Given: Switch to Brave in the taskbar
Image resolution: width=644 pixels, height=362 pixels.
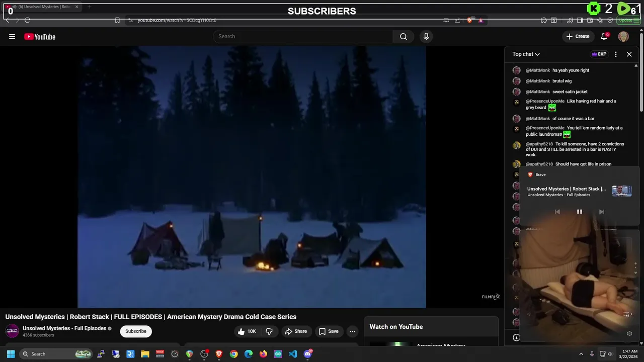Looking at the screenshot, I should [219, 354].
